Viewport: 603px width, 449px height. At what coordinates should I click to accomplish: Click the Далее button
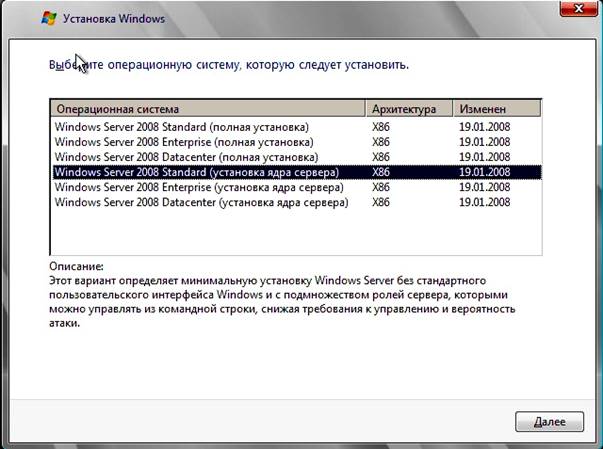(x=549, y=422)
